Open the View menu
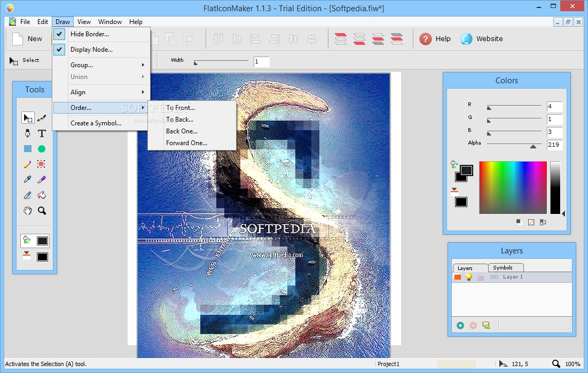The image size is (588, 373). tap(84, 22)
